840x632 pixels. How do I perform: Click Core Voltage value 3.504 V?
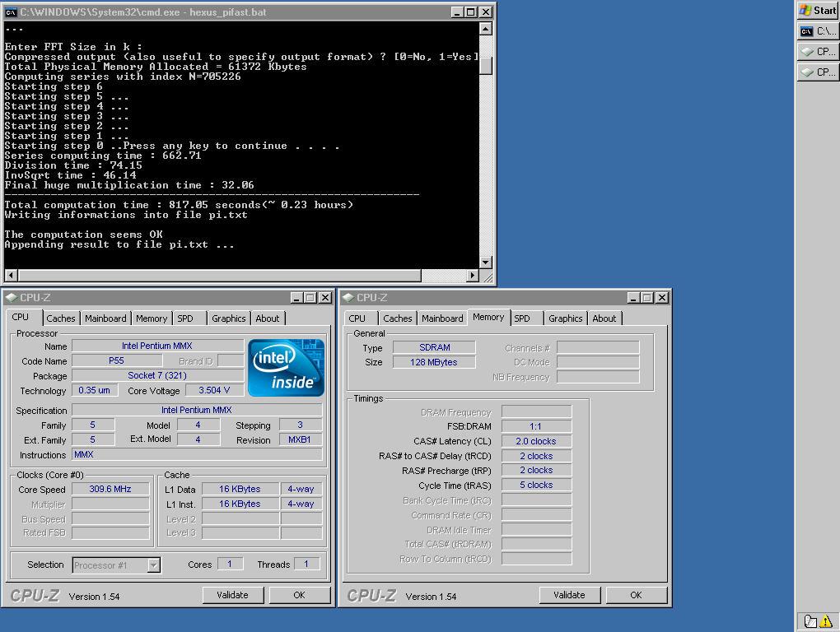[214, 391]
